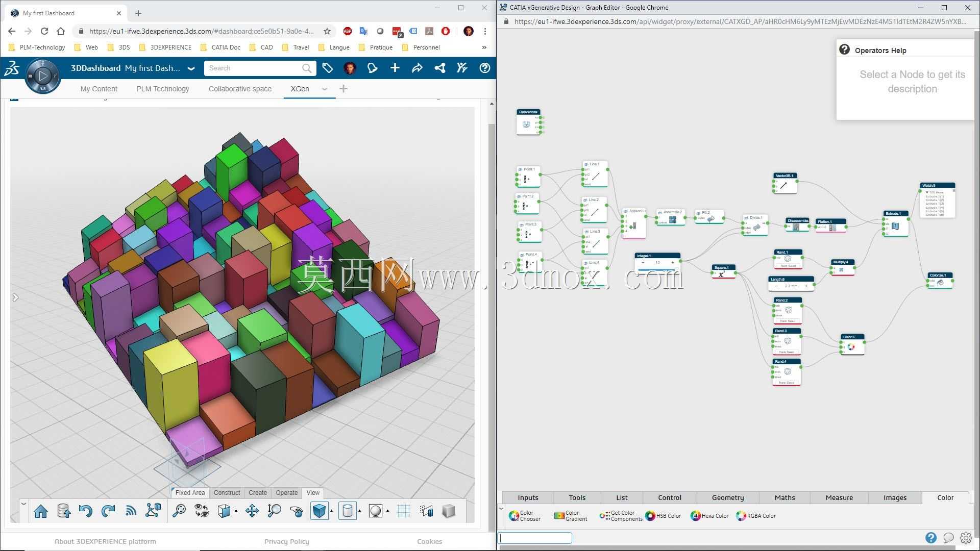
Task: Choose the Hexa Color operator
Action: (x=709, y=516)
